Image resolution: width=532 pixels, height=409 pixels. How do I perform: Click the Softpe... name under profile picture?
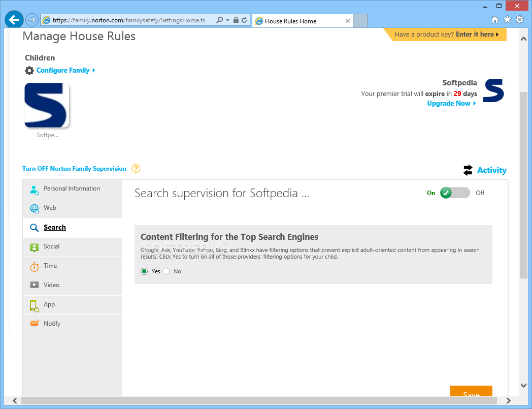(48, 135)
